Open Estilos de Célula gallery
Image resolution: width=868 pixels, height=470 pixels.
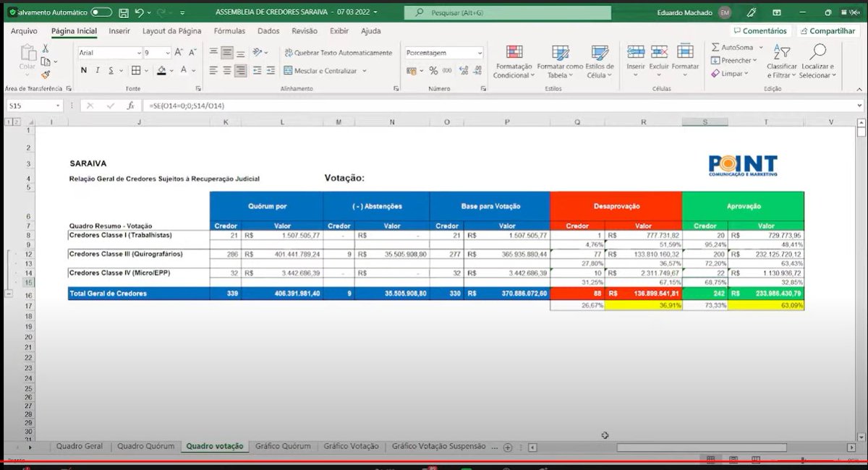point(600,61)
